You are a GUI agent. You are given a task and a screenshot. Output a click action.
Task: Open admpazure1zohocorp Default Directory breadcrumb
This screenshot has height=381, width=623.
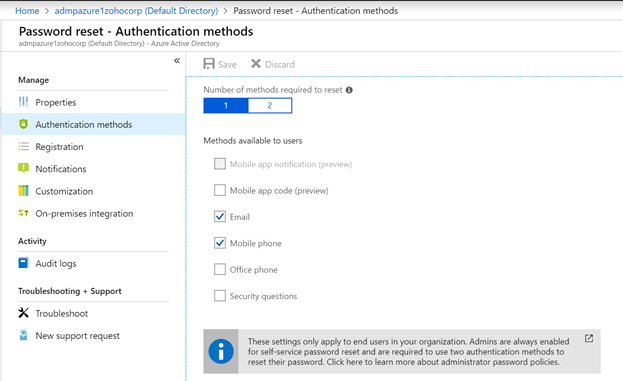136,11
